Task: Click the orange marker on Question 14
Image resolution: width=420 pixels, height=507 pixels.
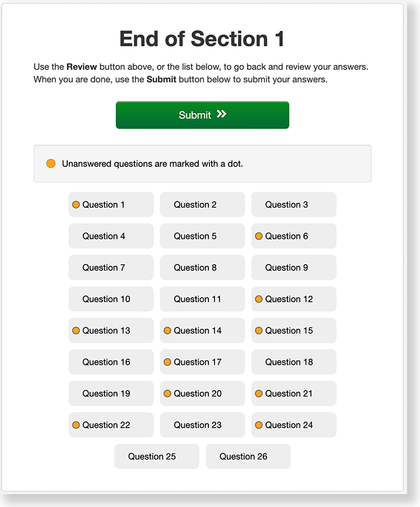Action: coord(167,331)
